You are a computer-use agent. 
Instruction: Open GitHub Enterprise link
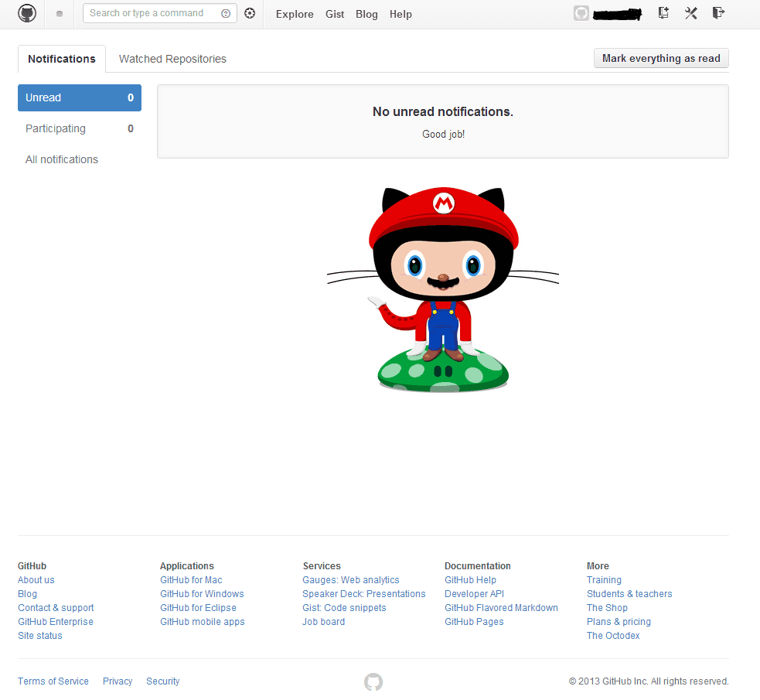coord(56,621)
